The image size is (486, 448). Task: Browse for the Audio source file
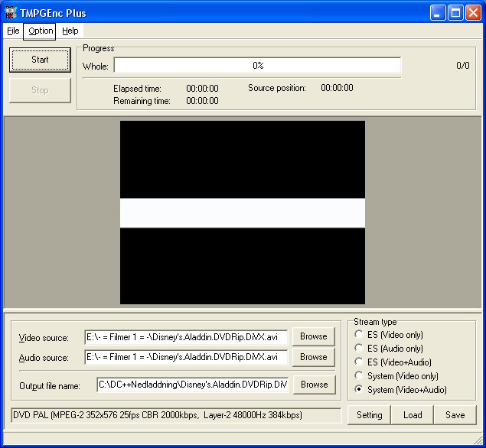[314, 357]
